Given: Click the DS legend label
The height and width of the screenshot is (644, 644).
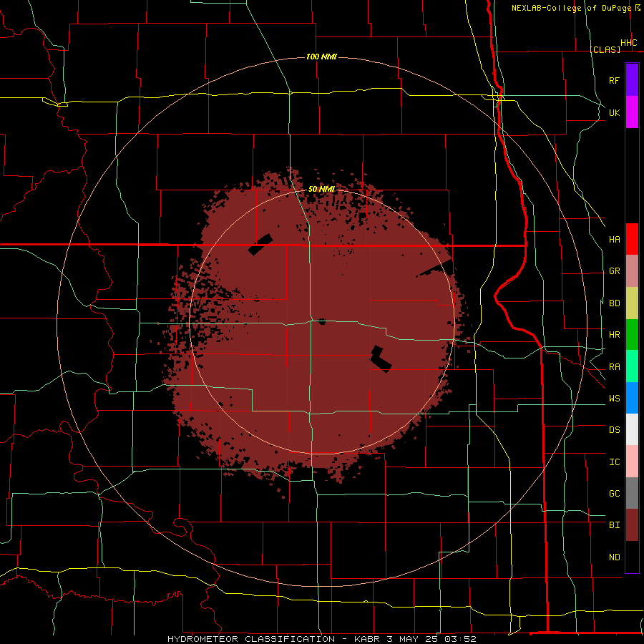Looking at the screenshot, I should [x=614, y=430].
